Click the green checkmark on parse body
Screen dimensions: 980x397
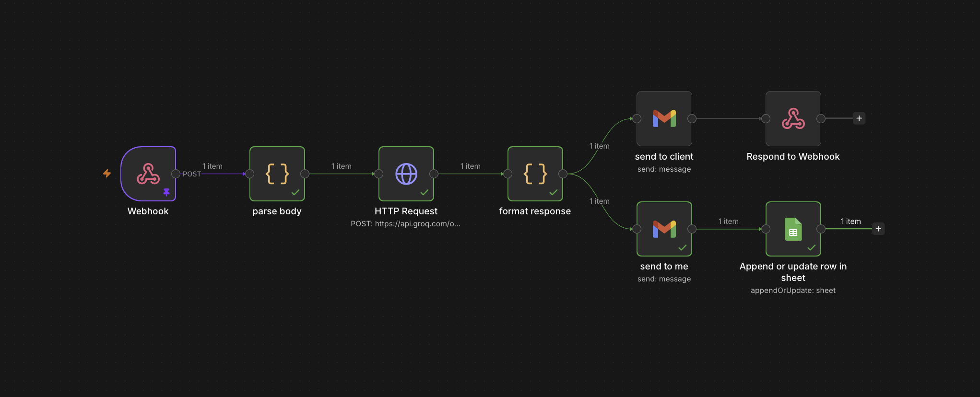[x=295, y=192]
